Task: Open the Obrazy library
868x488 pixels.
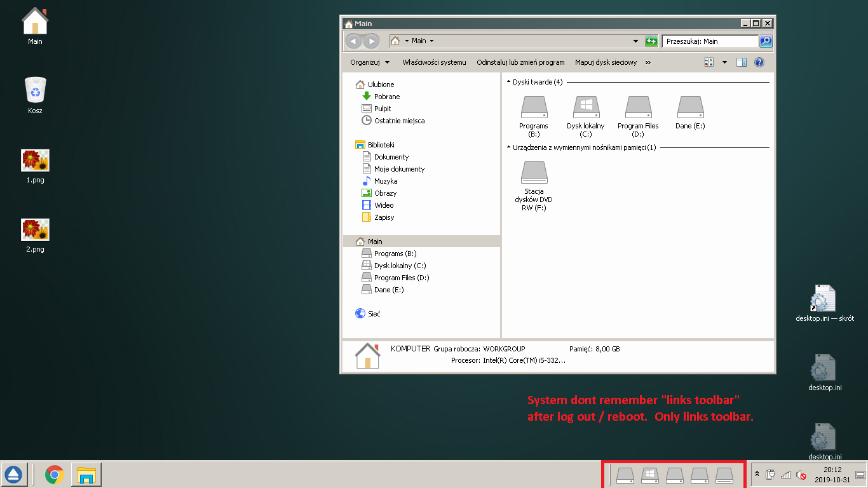Action: pyautogui.click(x=385, y=193)
